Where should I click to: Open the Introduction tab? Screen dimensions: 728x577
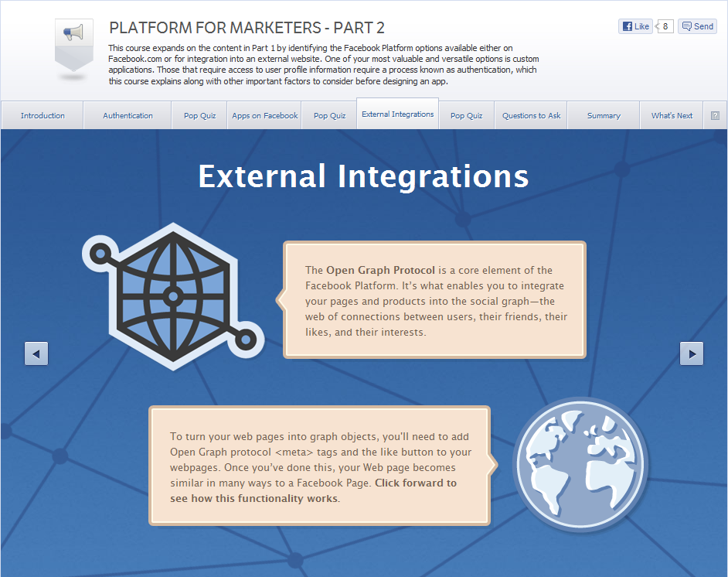tap(43, 115)
